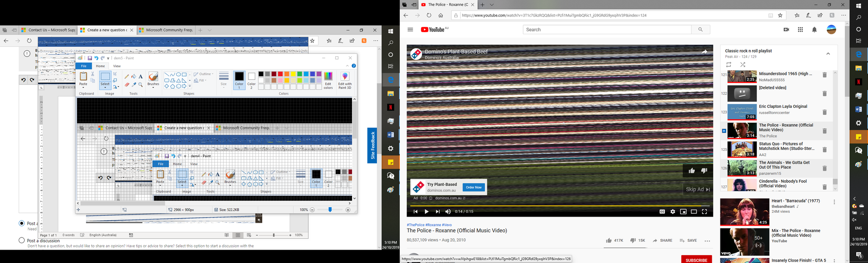Open more options for Heart Barracuda video
Screen dimensions: 868x263
click(834, 202)
